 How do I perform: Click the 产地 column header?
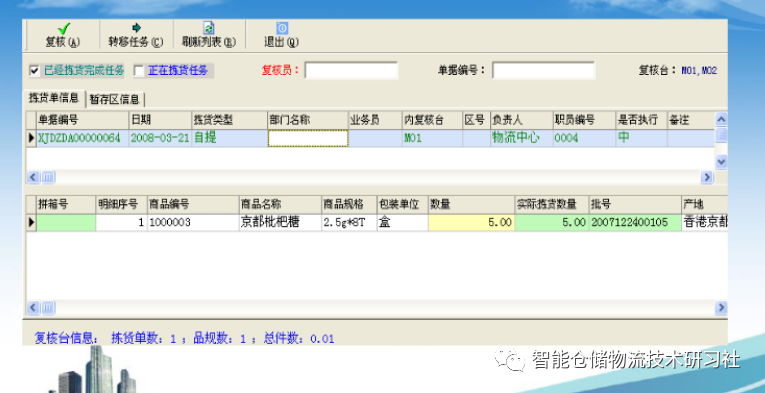pos(705,204)
